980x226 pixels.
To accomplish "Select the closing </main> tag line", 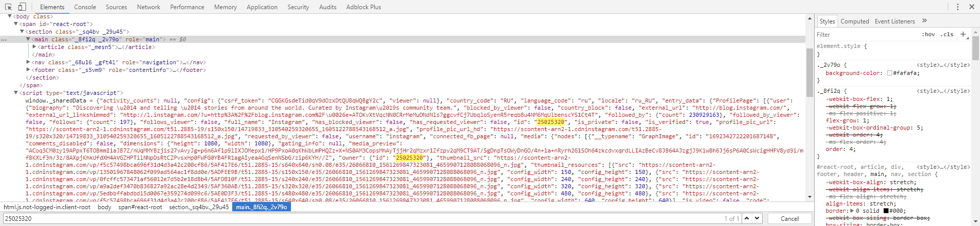I will point(43,55).
